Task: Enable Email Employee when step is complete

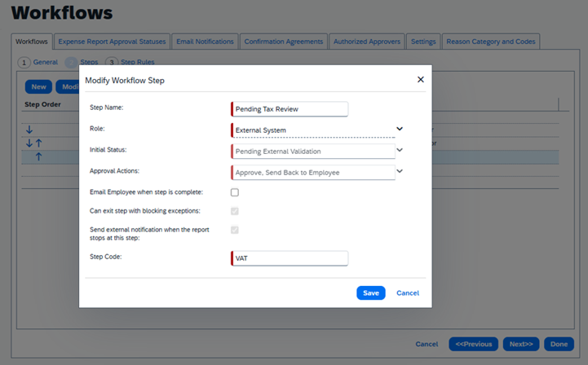Action: pyautogui.click(x=235, y=192)
